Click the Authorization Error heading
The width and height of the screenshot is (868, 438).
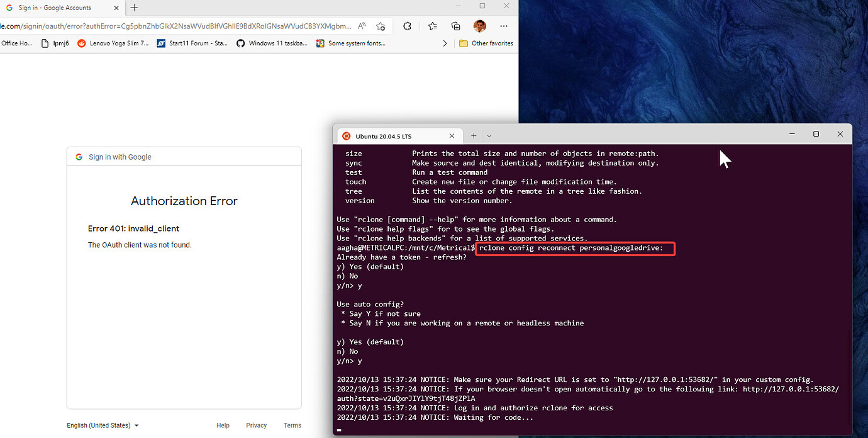pos(184,201)
